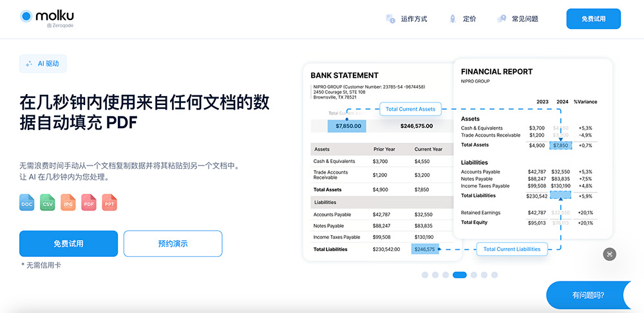Select the first carousel dot
This screenshot has width=644, height=313.
coord(425,275)
